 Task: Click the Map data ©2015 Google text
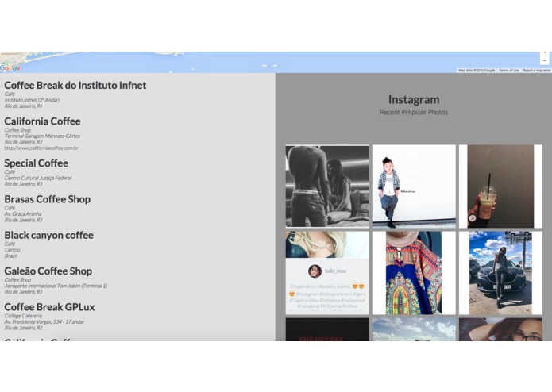coord(477,71)
